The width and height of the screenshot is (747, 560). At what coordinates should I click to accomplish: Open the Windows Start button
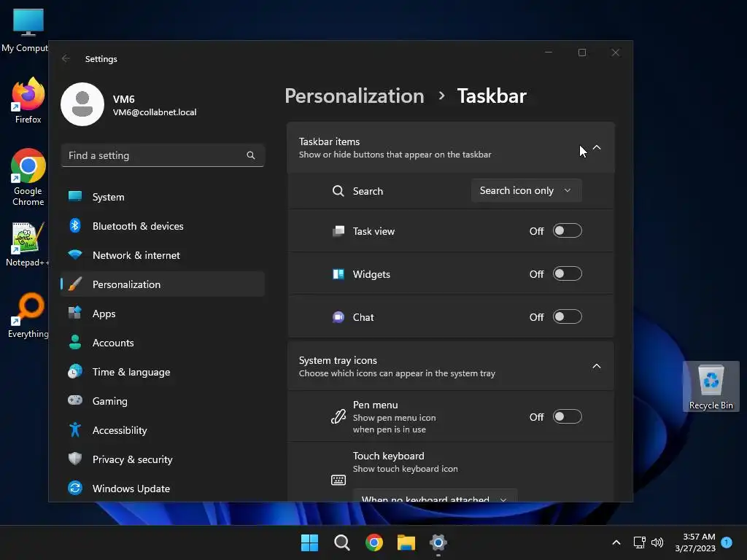tap(309, 542)
